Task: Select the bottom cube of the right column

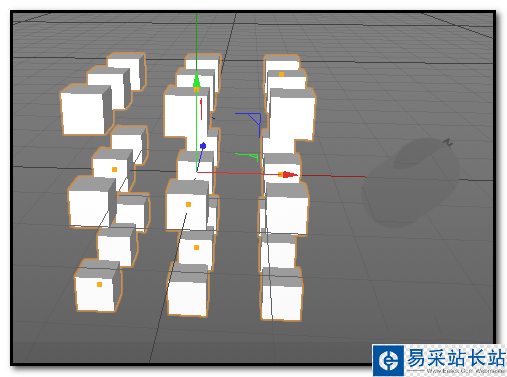Action: pos(282,294)
